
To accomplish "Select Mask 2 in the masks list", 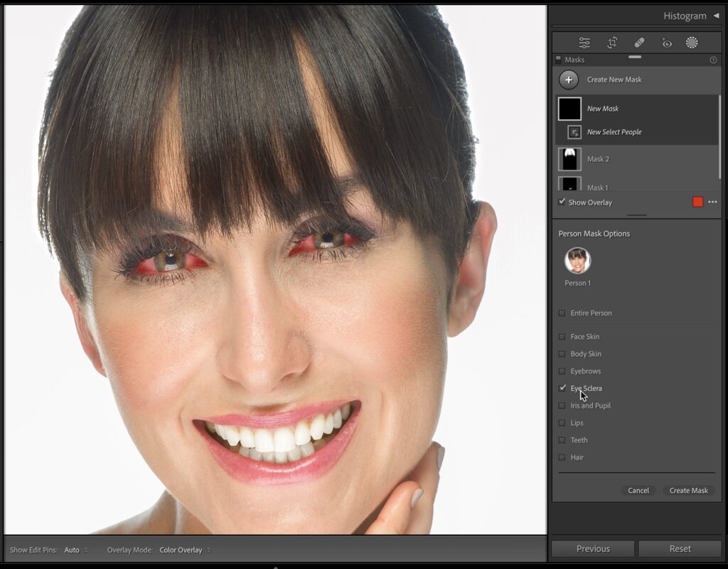I will pyautogui.click(x=597, y=159).
